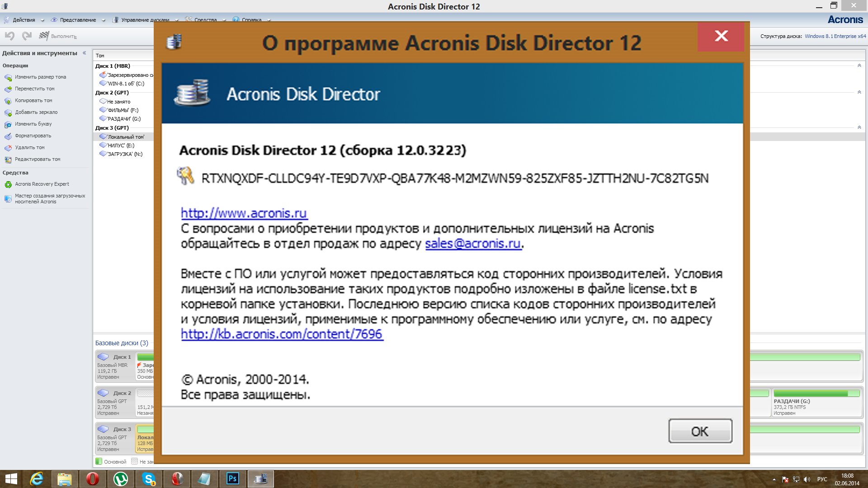Launch Internet Explorer from taskbar
868x488 pixels.
pyautogui.click(x=37, y=479)
